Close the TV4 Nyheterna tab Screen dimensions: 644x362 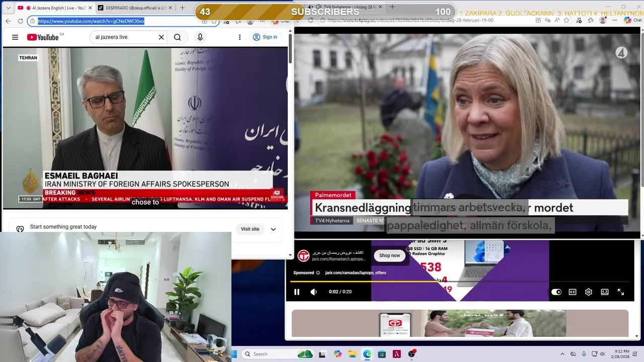[x=380, y=7]
